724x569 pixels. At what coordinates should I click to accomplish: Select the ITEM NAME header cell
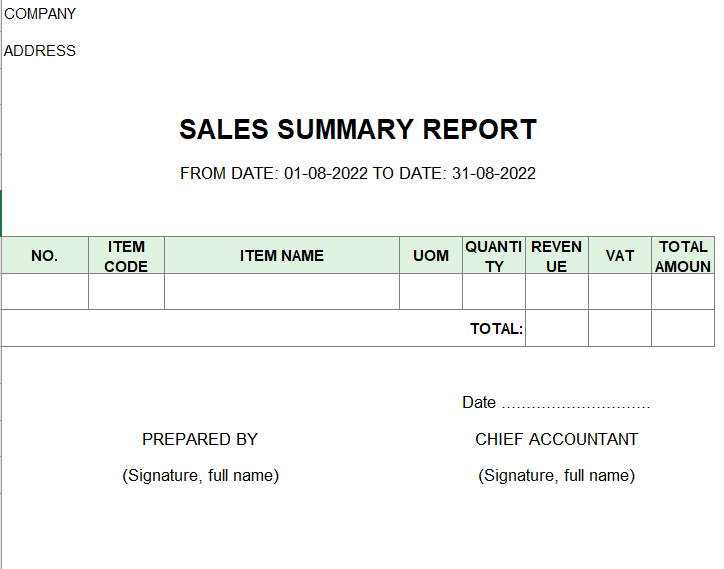click(282, 255)
